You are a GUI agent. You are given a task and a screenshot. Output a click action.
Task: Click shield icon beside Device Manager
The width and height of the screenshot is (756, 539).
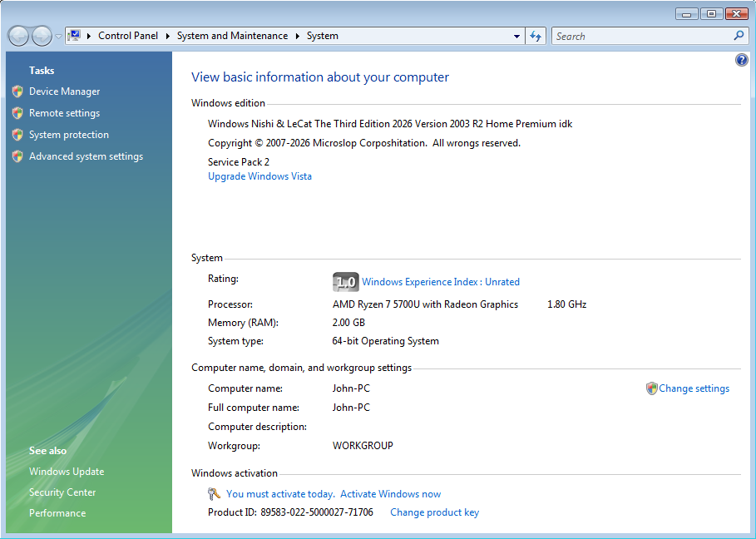[17, 91]
